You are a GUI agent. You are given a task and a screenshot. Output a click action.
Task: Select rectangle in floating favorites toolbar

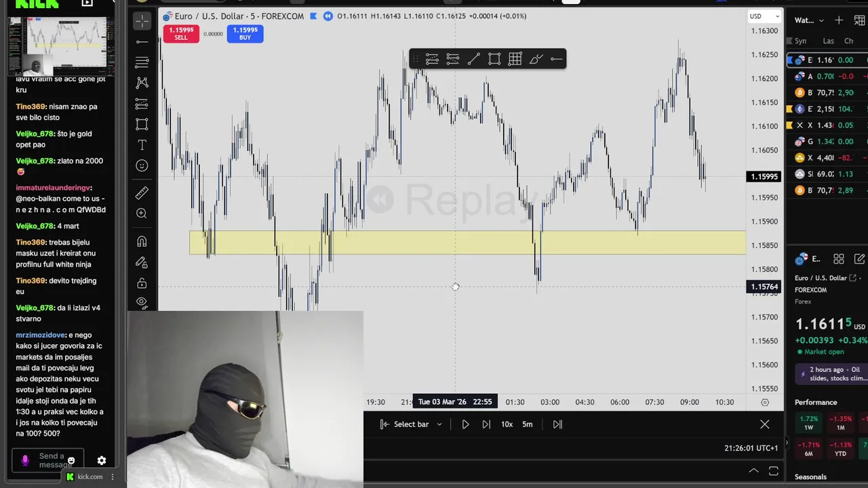pos(494,60)
